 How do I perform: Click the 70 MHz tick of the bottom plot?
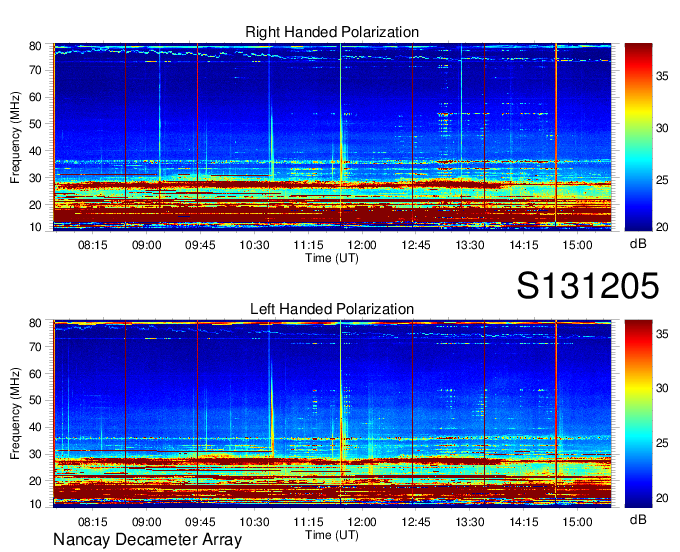(35, 347)
